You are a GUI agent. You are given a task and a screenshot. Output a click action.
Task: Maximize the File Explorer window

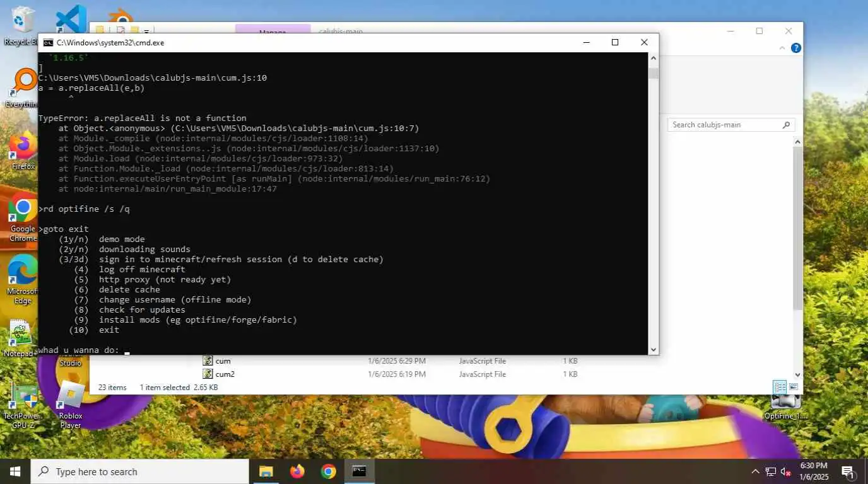[x=759, y=31]
